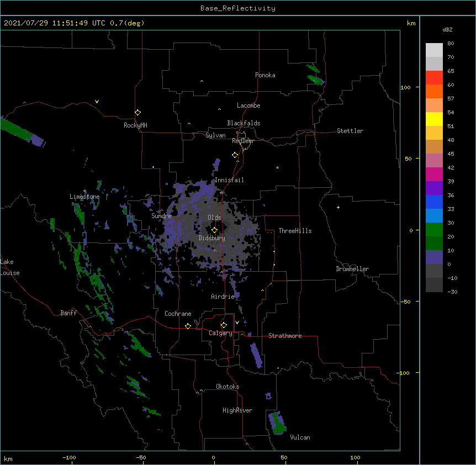Image resolution: width=476 pixels, height=465 pixels.
Task: Select the red 60-65 dBZ legend swatch
Action: (434, 77)
